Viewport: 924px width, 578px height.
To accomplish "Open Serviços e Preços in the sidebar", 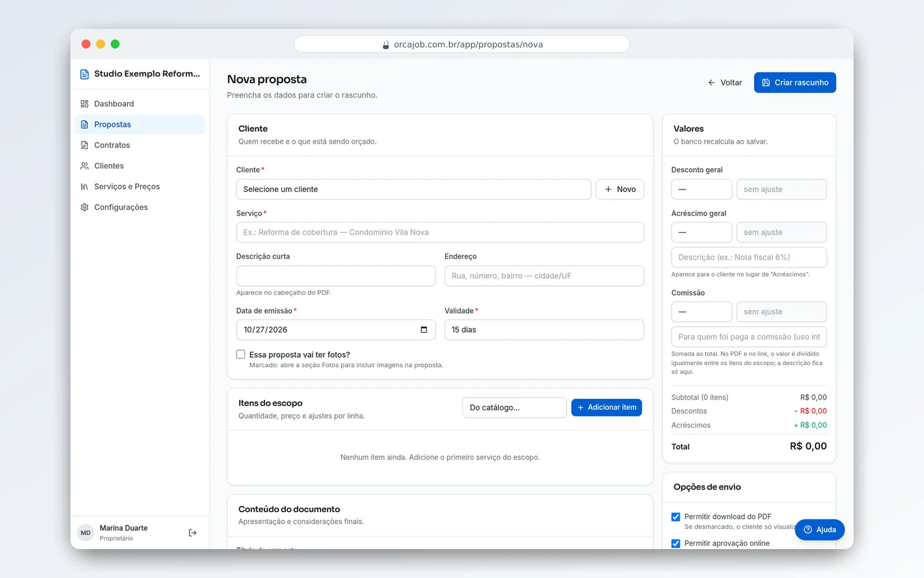I will coord(140,187).
